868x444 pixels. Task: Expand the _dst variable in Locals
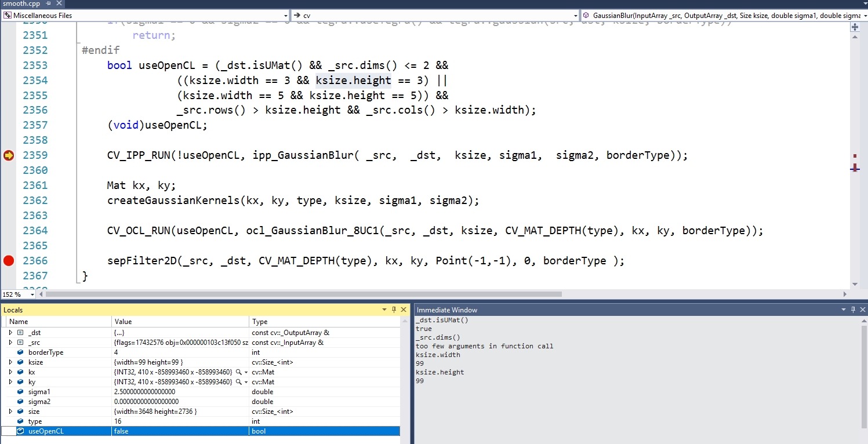[x=10, y=333]
